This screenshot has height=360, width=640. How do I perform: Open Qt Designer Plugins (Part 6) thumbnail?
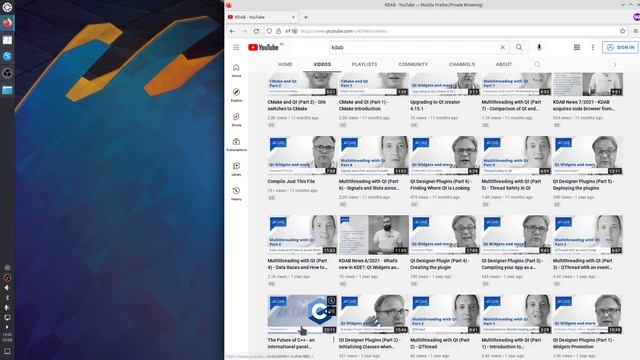coord(445,156)
